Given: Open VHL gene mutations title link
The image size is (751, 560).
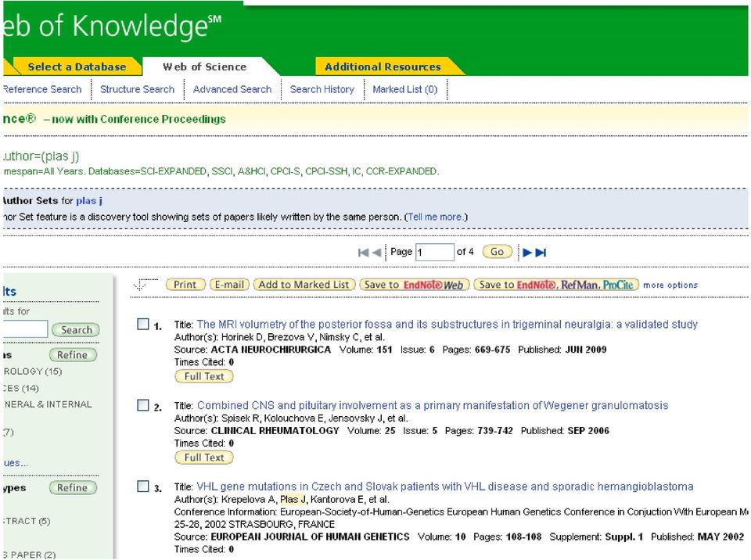Looking at the screenshot, I should click(x=445, y=486).
